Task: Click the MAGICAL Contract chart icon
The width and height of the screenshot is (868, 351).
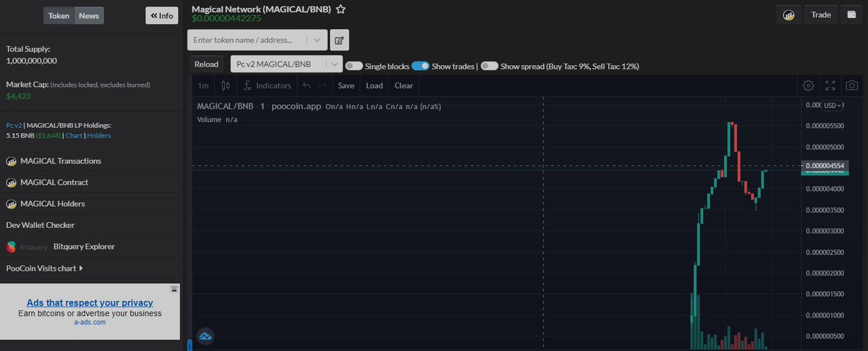Action: tap(11, 182)
